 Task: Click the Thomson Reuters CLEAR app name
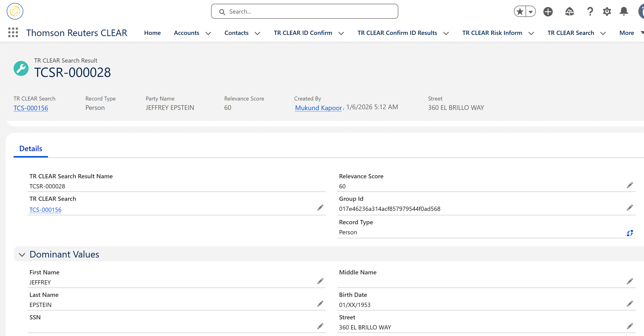[77, 33]
